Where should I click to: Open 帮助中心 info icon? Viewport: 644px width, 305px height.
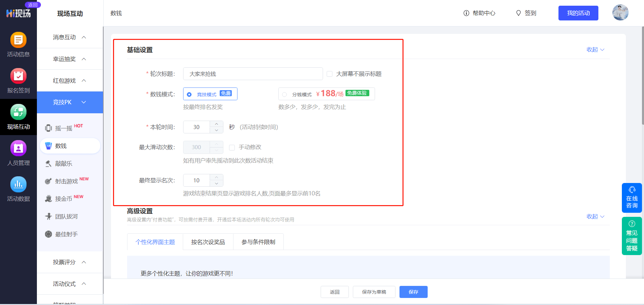466,13
